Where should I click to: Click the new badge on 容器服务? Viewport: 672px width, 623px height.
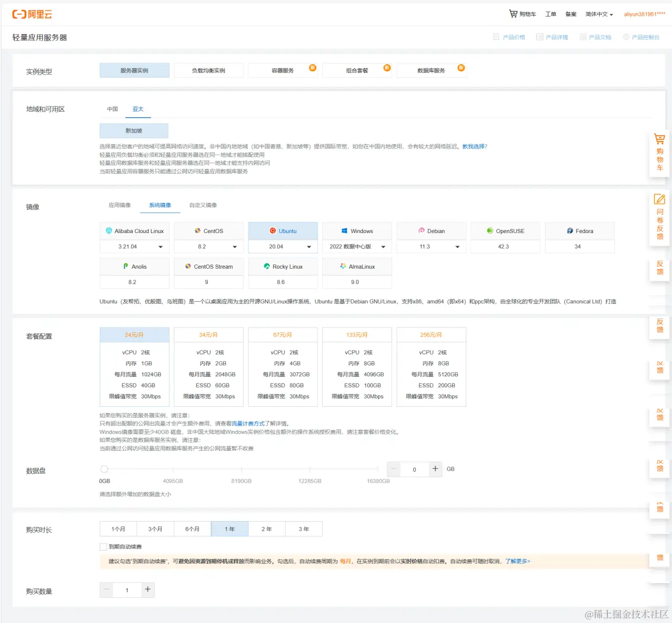[x=313, y=68]
